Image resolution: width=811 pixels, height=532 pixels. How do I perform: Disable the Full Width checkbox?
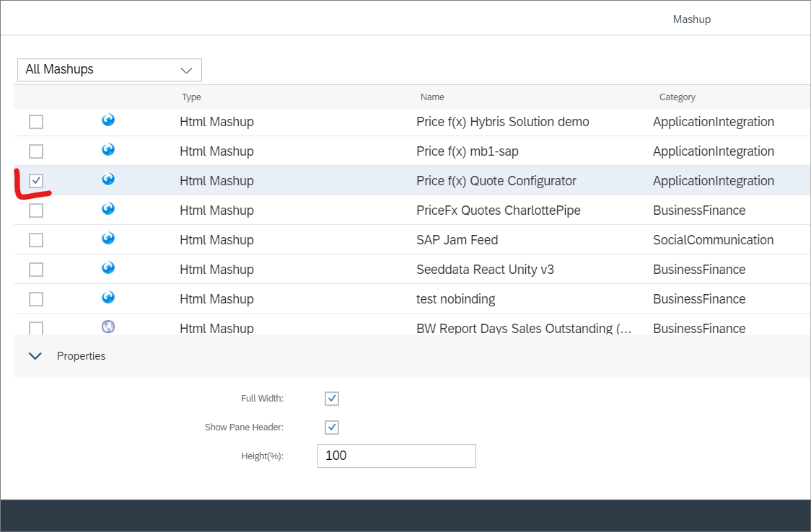click(x=332, y=399)
